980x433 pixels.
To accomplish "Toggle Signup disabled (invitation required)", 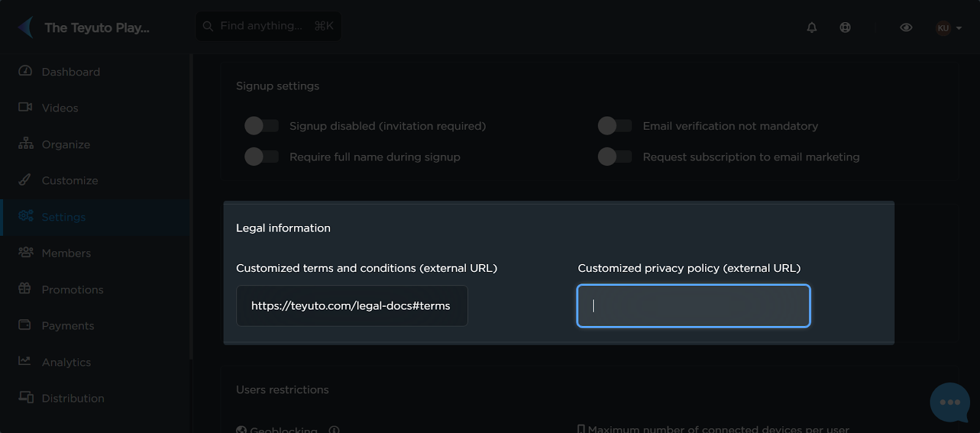I will click(262, 126).
